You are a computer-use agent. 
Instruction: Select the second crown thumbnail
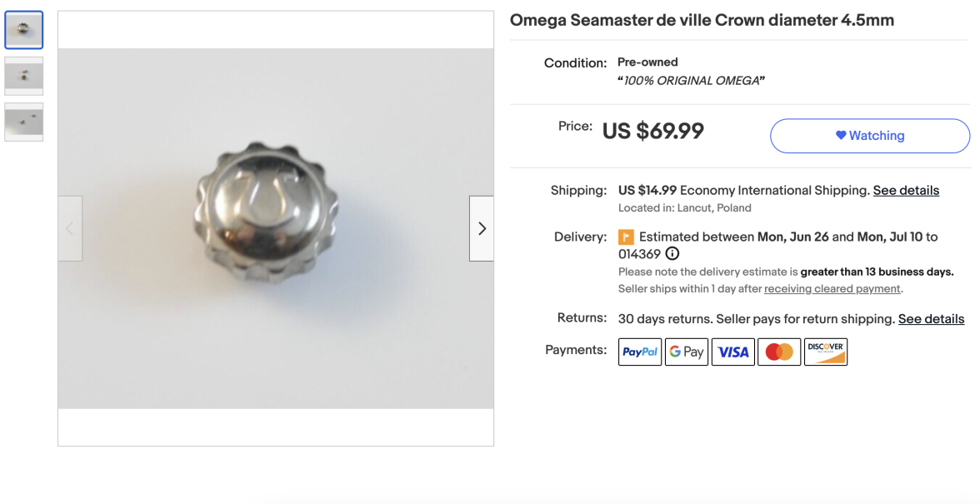(x=23, y=76)
